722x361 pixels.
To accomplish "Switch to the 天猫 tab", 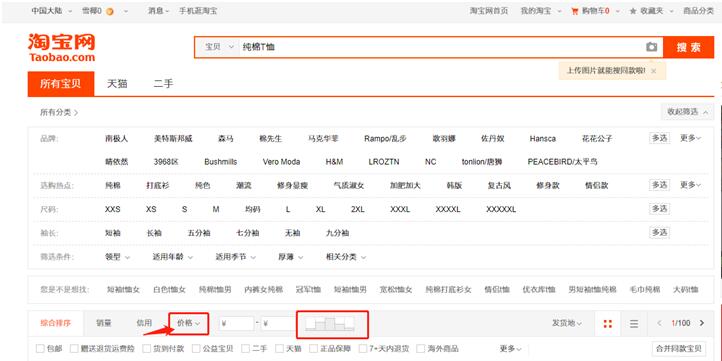I will pos(117,84).
